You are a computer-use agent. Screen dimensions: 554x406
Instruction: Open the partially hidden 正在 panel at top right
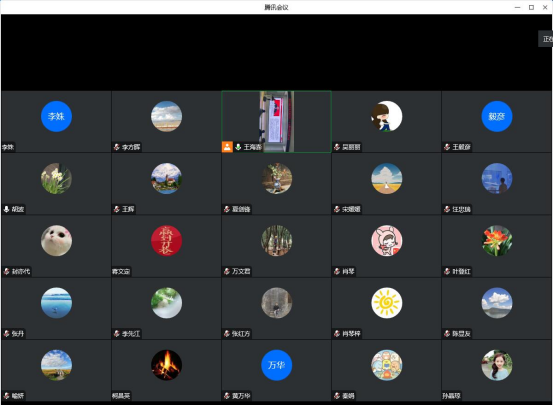click(546, 39)
